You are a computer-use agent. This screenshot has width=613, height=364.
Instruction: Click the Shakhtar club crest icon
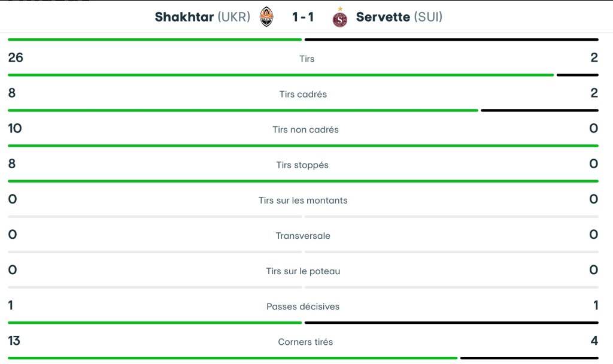266,17
